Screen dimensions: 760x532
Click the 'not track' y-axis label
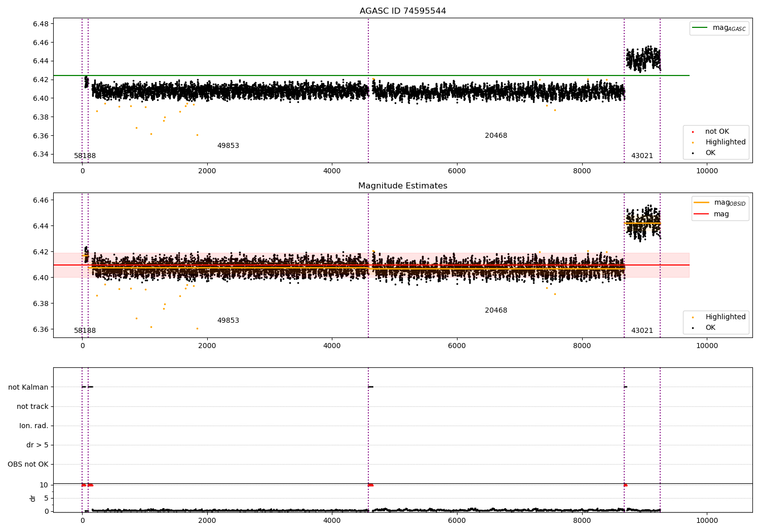tap(32, 407)
